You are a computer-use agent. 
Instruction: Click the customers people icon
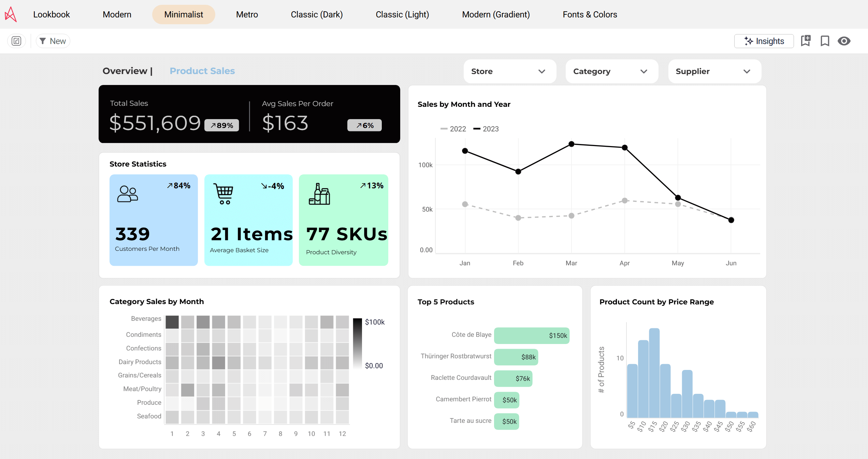127,194
